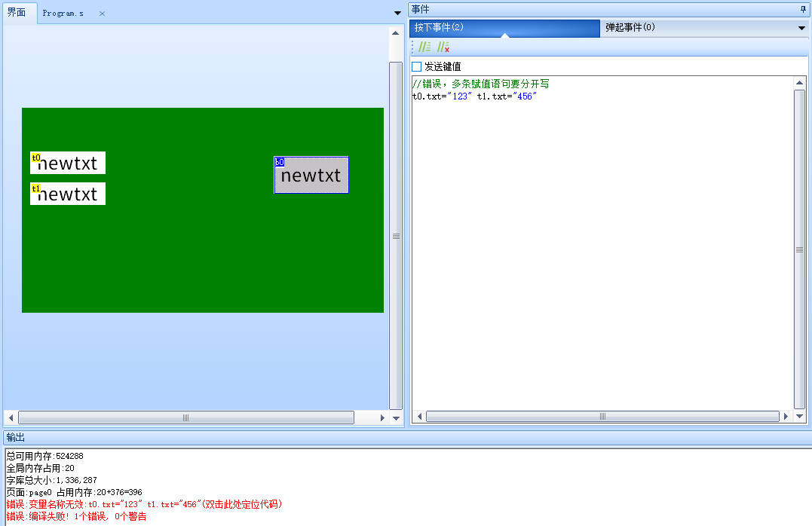The image size is (812, 526).
Task: Switch to the 界面 tab
Action: click(18, 12)
